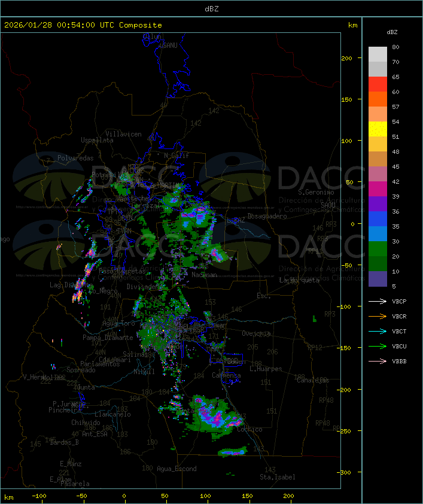This screenshot has height=504, width=423.
Task: Click the Chihuido place label
Action: pyautogui.click(x=86, y=423)
